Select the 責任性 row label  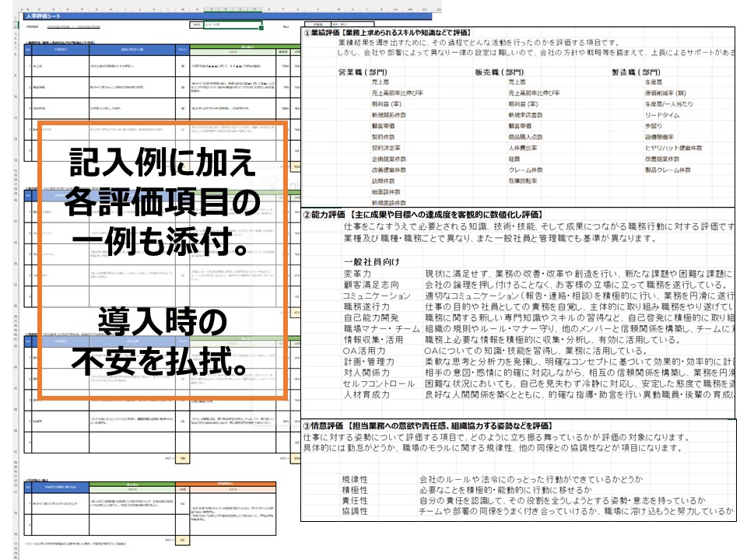click(355, 500)
